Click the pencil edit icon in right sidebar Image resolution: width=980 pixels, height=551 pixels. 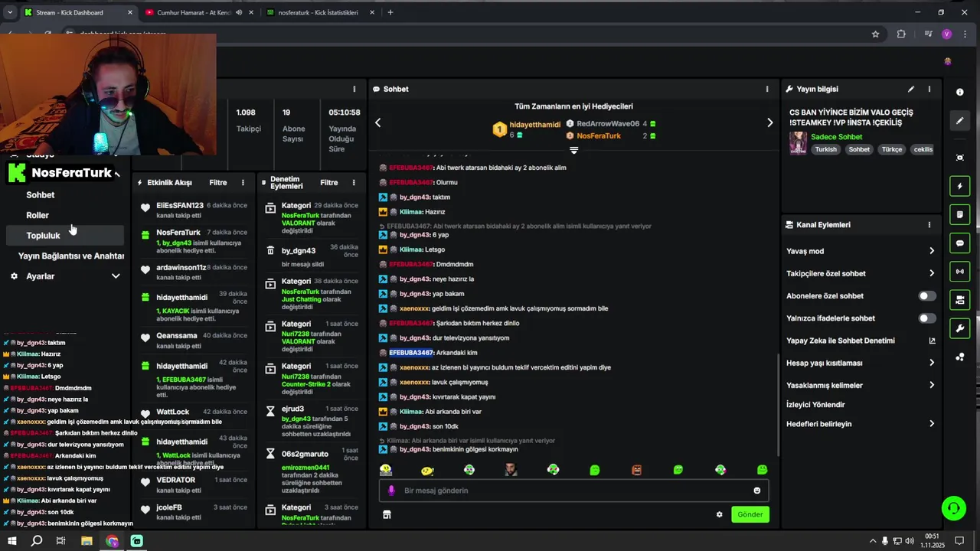(x=959, y=121)
